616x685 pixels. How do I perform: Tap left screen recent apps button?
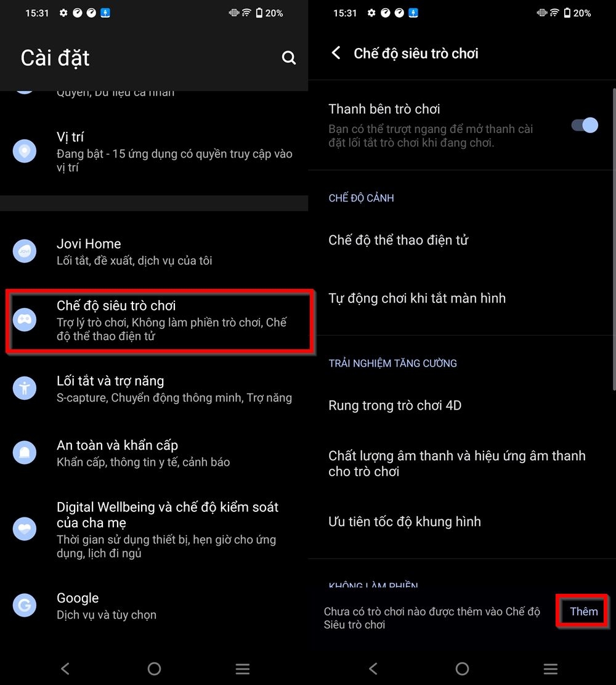point(243,669)
